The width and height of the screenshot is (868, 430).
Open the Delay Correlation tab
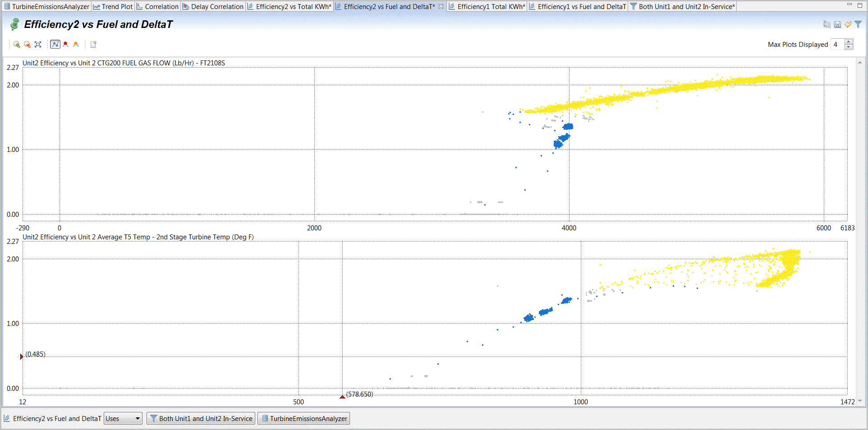pyautogui.click(x=213, y=6)
